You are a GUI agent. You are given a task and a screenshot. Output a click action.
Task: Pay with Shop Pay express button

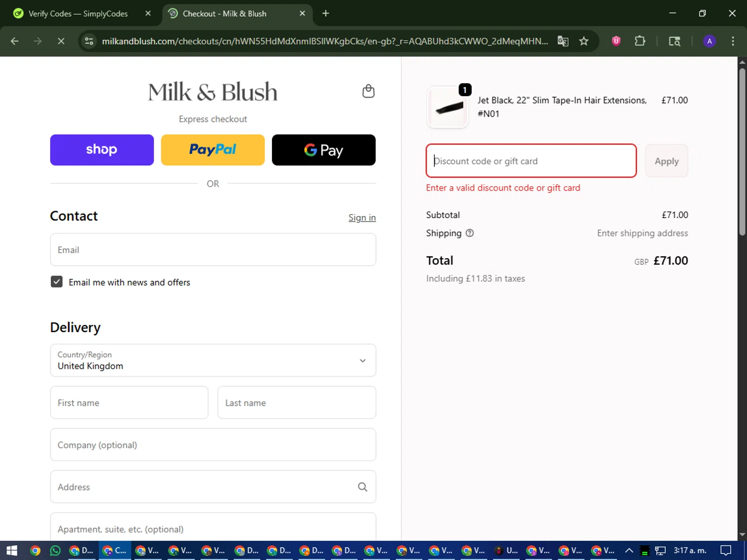point(102,150)
